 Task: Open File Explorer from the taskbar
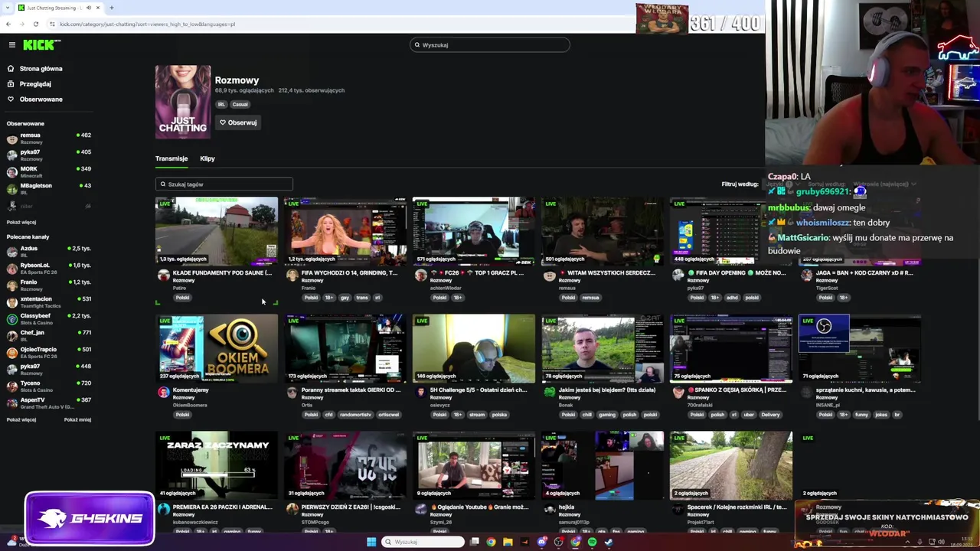(x=508, y=542)
